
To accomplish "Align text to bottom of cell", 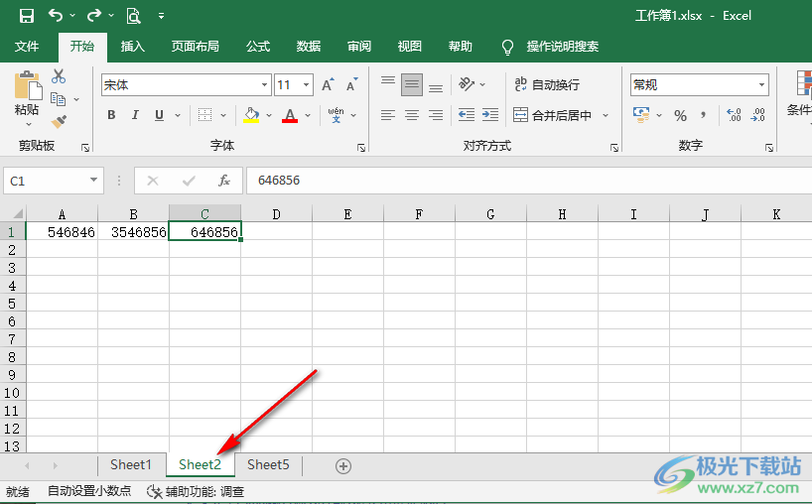I will (x=436, y=88).
